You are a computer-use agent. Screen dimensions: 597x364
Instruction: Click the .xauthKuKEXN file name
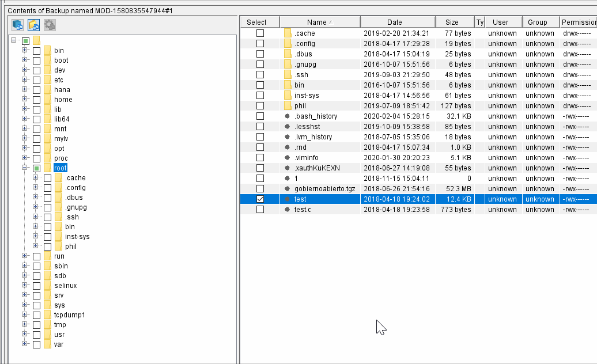click(x=317, y=168)
